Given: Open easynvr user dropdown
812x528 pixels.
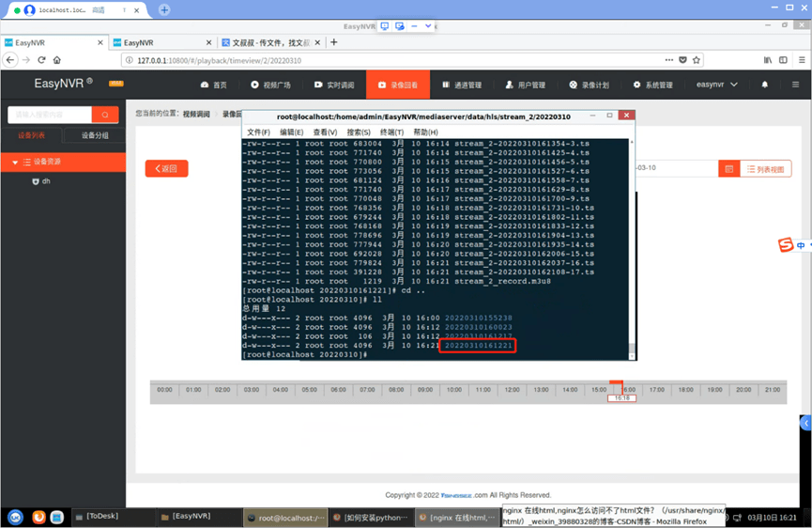Looking at the screenshot, I should pos(716,85).
